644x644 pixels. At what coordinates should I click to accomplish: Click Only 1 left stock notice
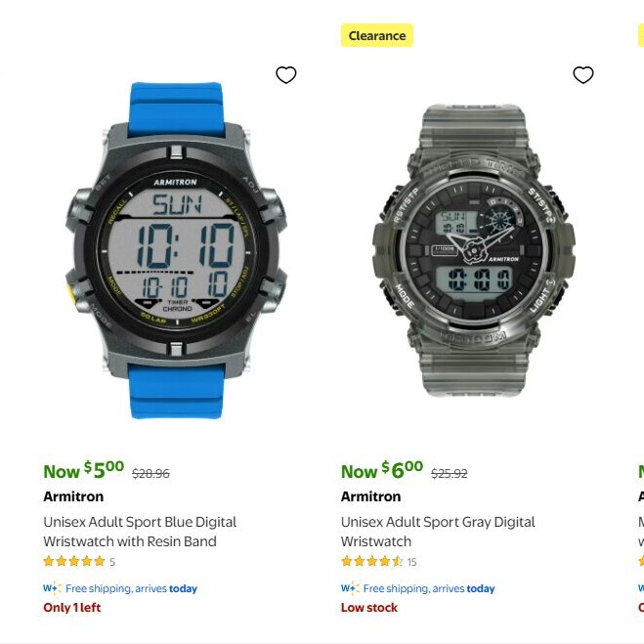click(x=72, y=608)
